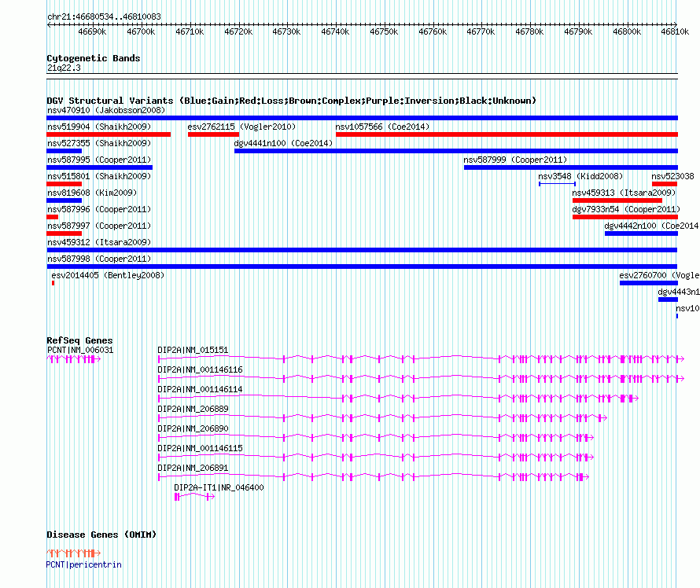700x588 pixels.
Task: Select the orange OMIM PCNT gene glyph
Action: click(74, 553)
